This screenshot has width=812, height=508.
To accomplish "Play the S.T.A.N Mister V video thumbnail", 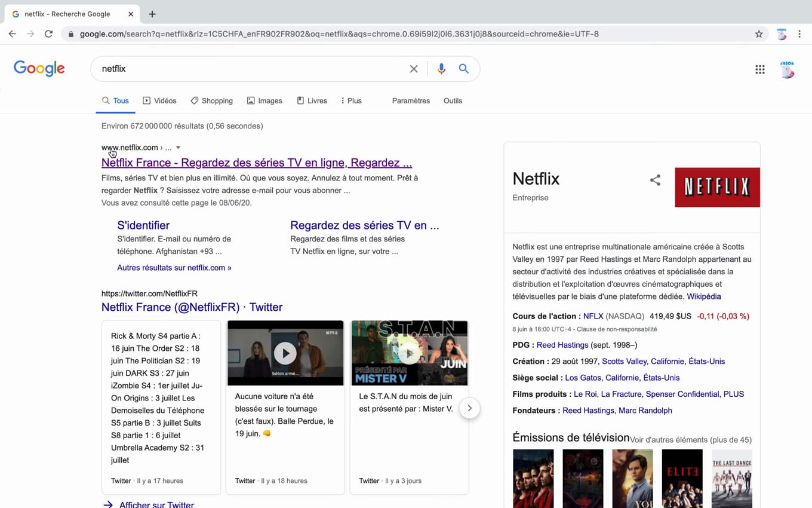I will [x=410, y=353].
